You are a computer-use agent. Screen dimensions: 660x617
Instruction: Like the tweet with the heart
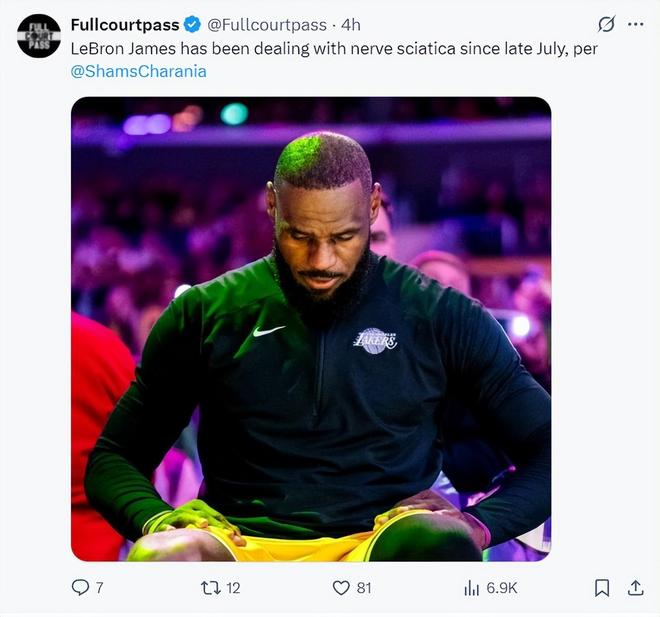coord(341,588)
